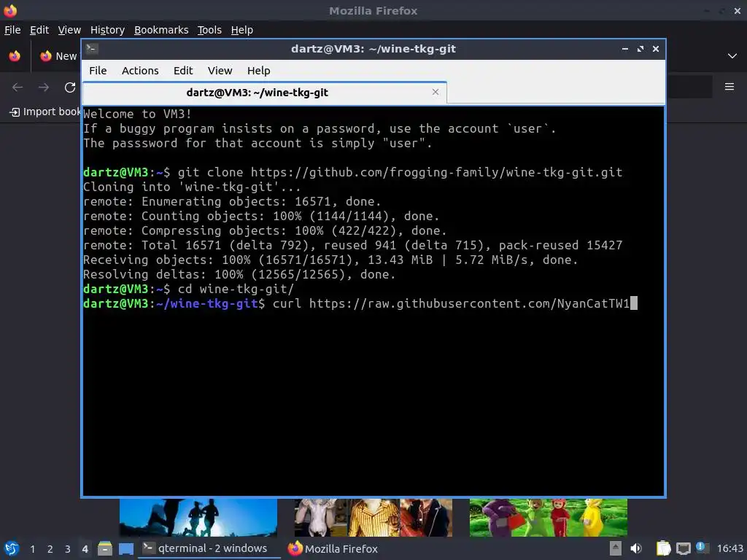Click the clipboard manager tray icon

(663, 548)
